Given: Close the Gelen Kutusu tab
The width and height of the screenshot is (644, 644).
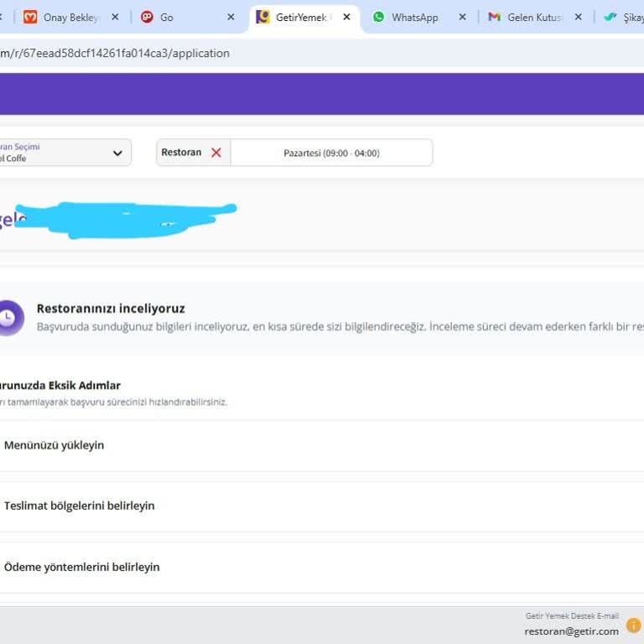Looking at the screenshot, I should coord(579,17).
